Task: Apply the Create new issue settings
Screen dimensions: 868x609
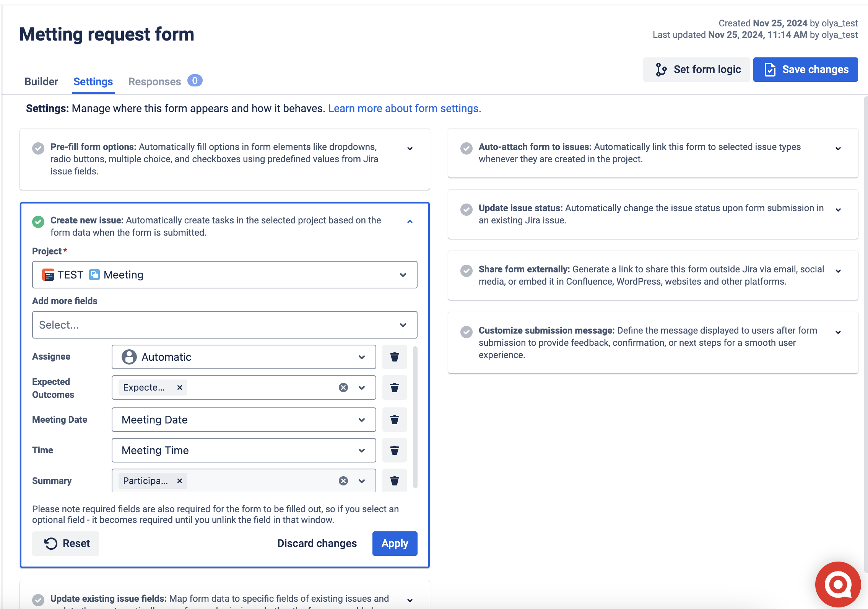Action: click(x=395, y=543)
